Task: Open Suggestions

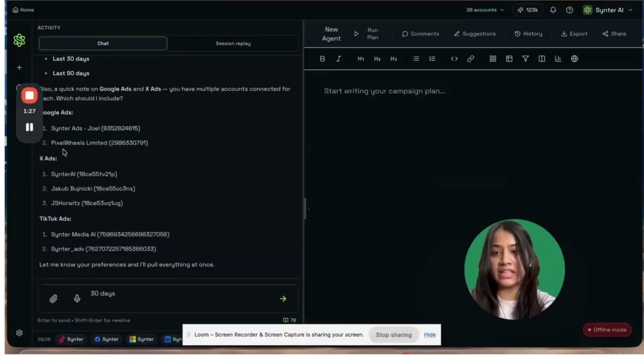Action: click(x=474, y=34)
